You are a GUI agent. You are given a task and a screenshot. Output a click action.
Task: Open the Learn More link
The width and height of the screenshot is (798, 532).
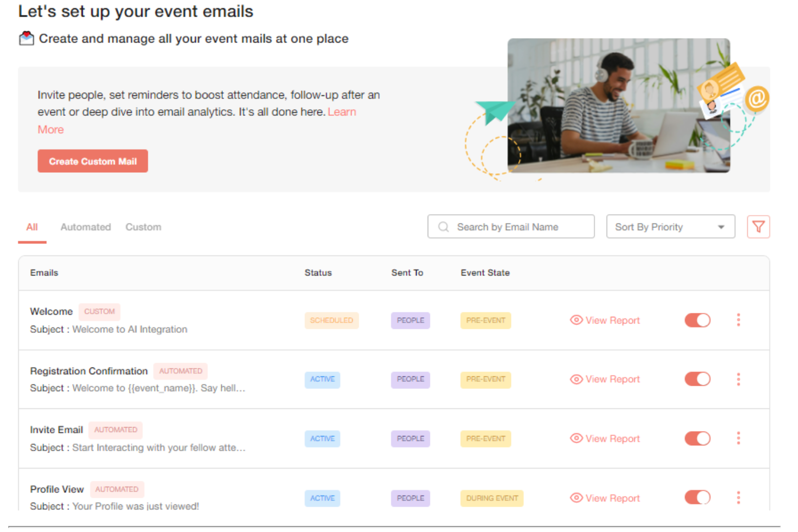click(342, 112)
